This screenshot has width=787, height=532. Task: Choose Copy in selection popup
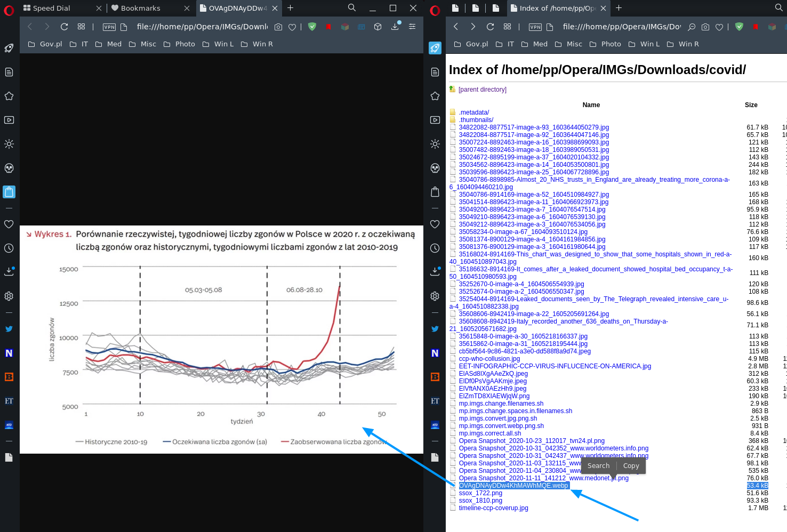pyautogui.click(x=631, y=466)
